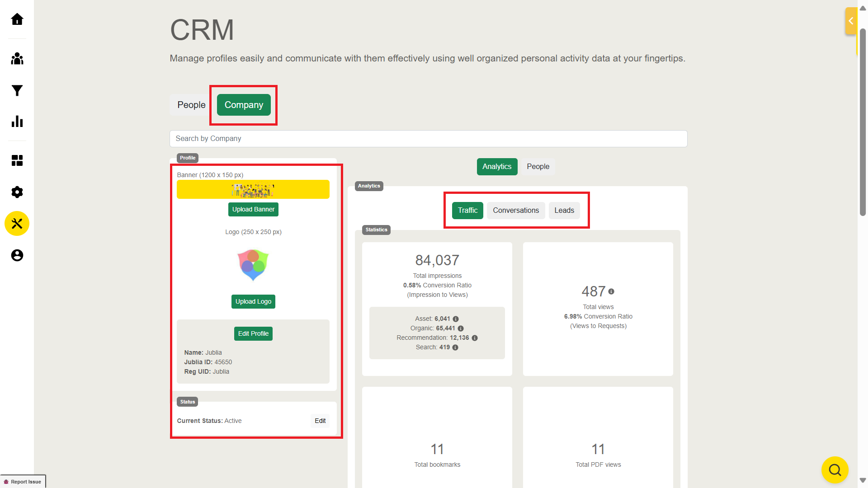The width and height of the screenshot is (868, 488).
Task: Click the yellow tools wrench icon
Action: 17,224
